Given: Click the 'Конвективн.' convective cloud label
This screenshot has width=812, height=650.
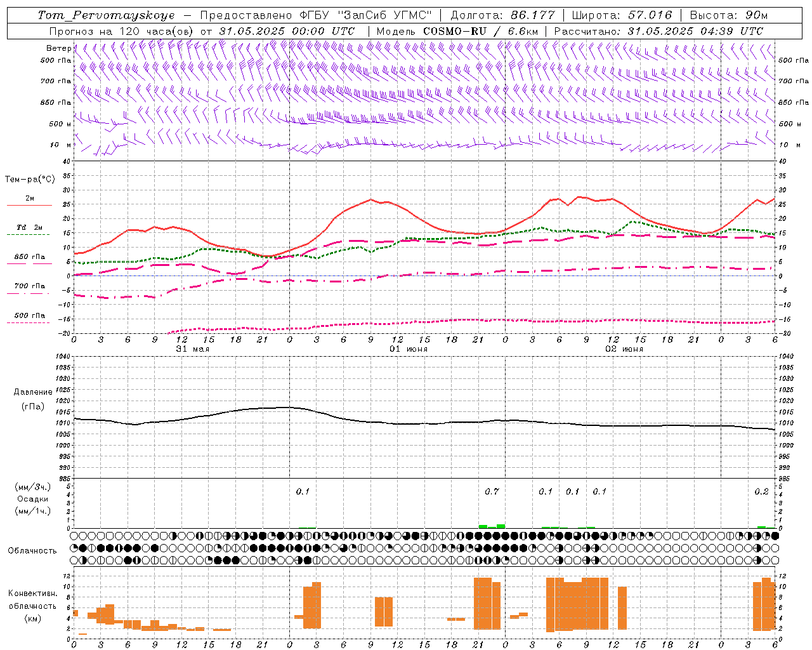Looking at the screenshot, I should 33,594.
